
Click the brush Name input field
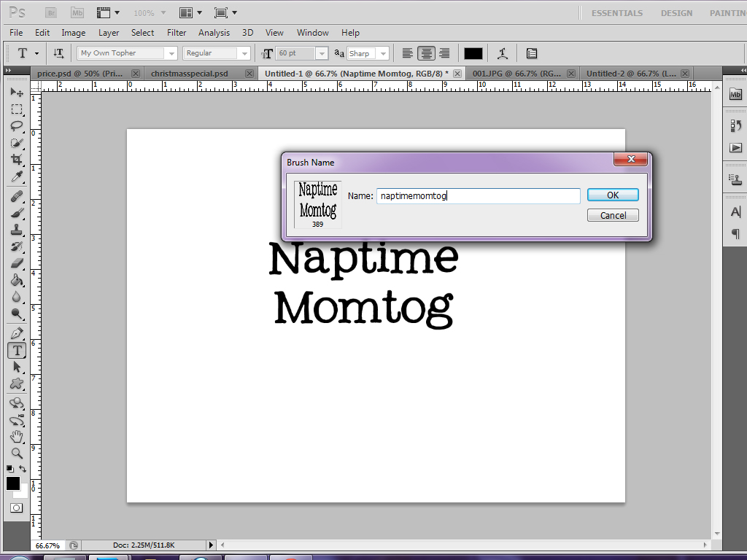tap(479, 195)
